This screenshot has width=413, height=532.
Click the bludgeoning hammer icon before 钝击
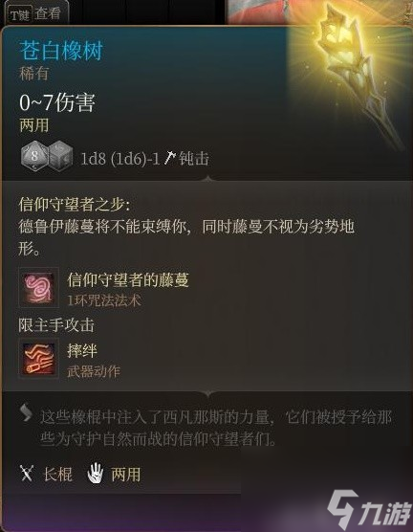tap(170, 158)
